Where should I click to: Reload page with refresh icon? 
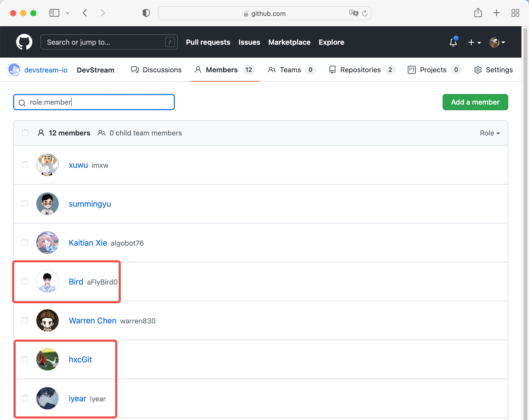pyautogui.click(x=365, y=13)
